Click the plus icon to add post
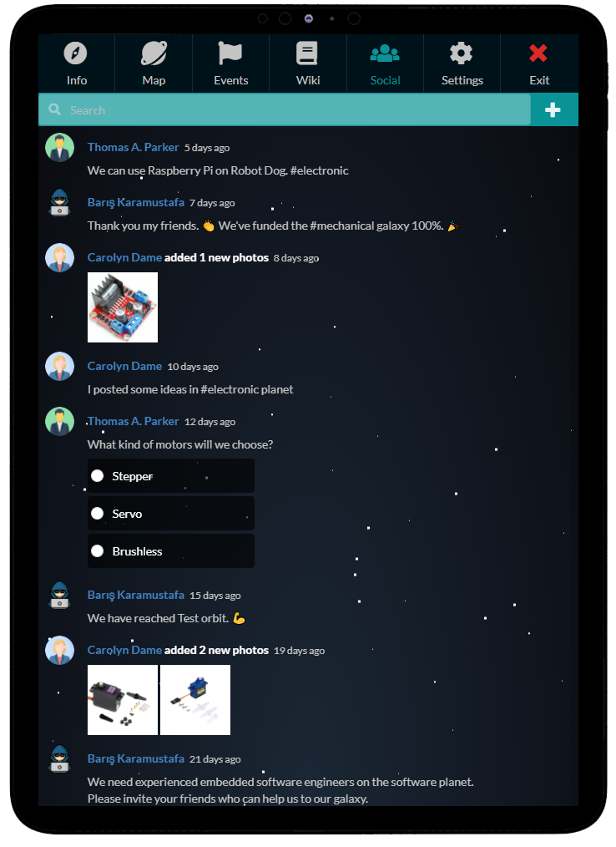Image resolution: width=616 pixels, height=847 pixels. (x=553, y=109)
